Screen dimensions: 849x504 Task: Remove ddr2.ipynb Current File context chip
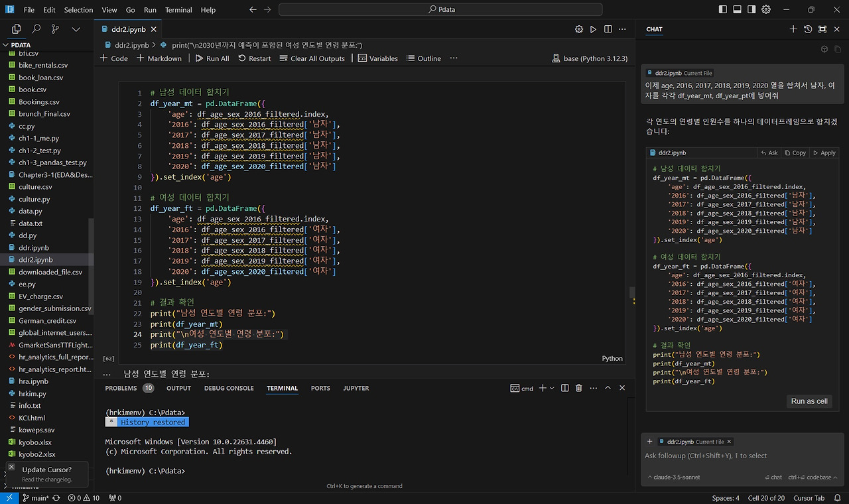(x=728, y=442)
